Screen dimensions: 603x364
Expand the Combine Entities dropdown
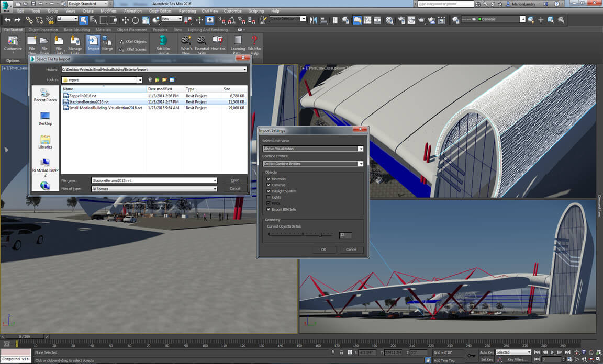[x=313, y=164]
